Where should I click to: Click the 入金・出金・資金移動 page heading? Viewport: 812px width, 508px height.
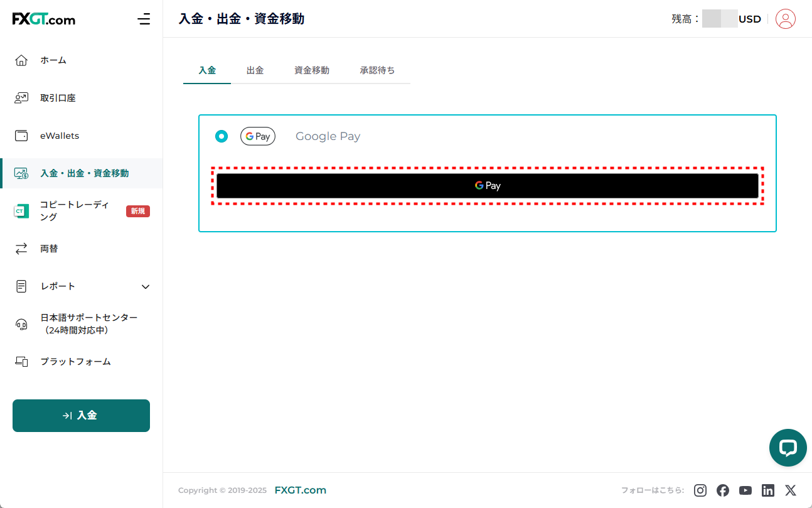(x=242, y=19)
